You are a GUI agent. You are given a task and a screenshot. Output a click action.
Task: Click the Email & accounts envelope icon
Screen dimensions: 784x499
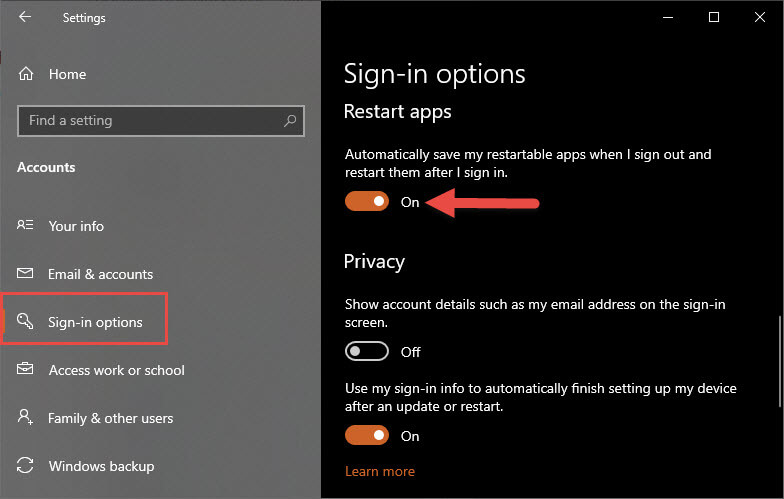pos(25,273)
